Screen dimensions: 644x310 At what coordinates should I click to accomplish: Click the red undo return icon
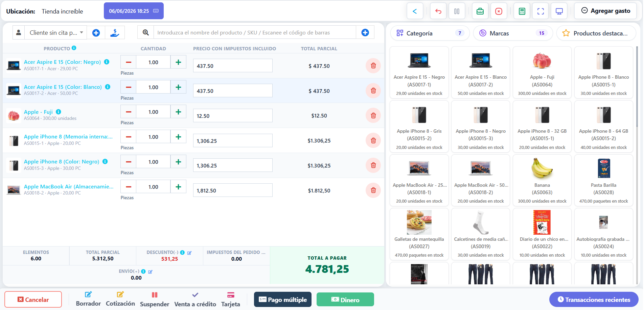438,11
